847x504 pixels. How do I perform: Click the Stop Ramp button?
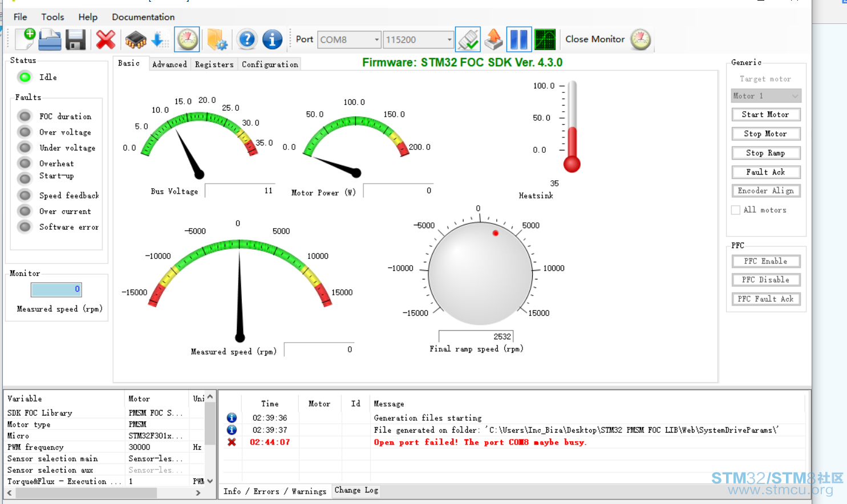point(766,153)
